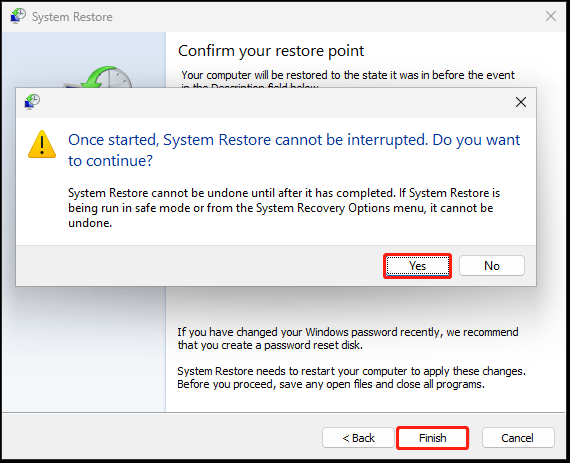Click the System Restore window title icon

point(18,16)
